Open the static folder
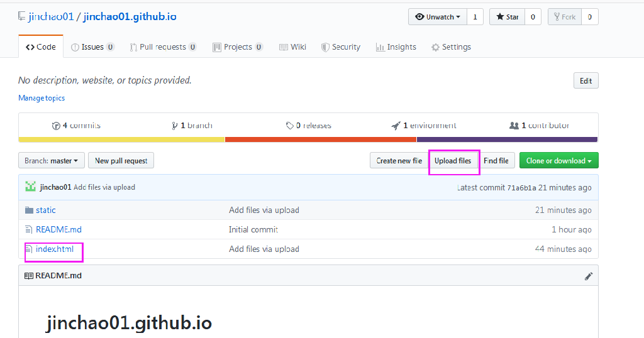644x338 pixels. pyautogui.click(x=45, y=210)
